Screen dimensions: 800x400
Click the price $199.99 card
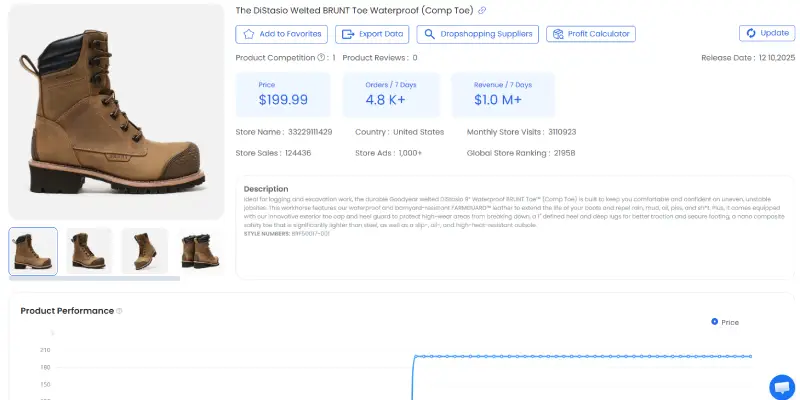click(x=283, y=95)
